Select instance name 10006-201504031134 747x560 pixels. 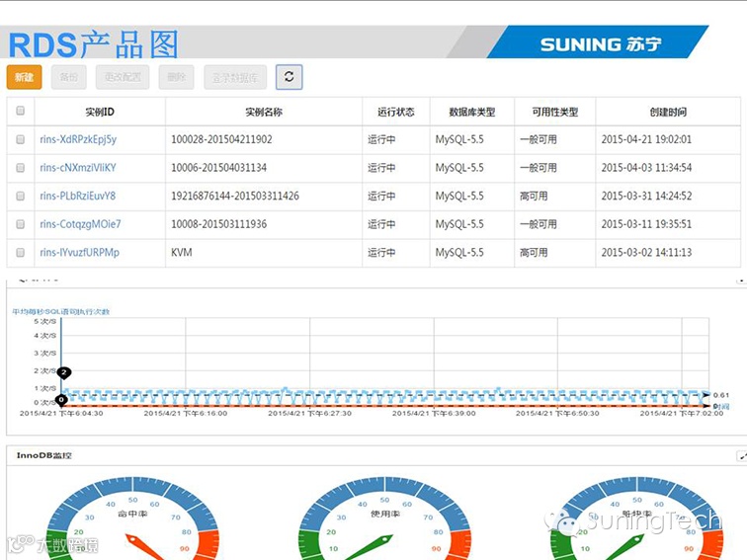click(218, 168)
